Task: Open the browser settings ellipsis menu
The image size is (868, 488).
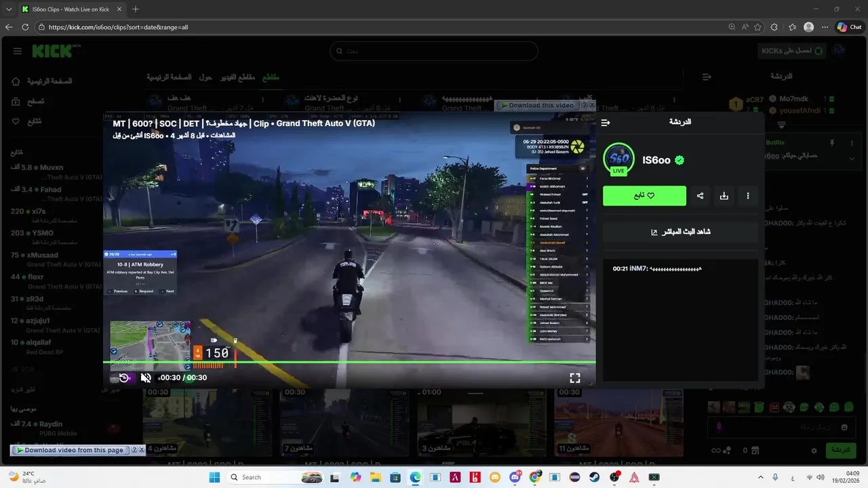Action: 825,27
